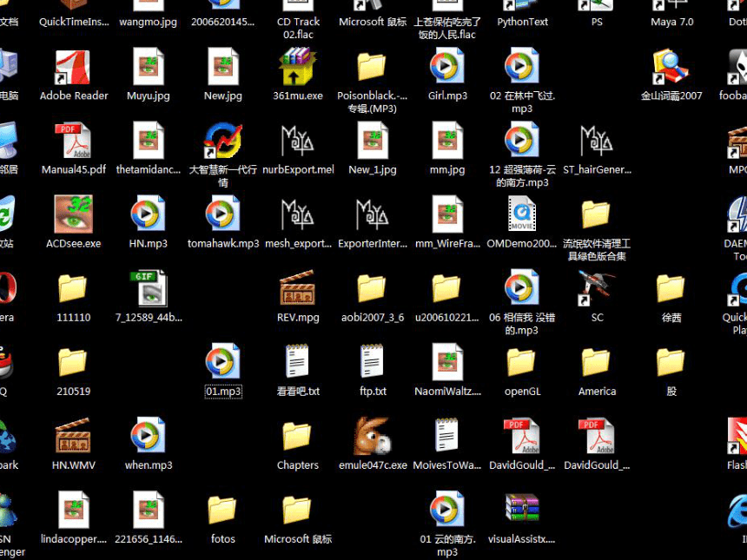
Task: Select the Chapters folder
Action: click(298, 436)
